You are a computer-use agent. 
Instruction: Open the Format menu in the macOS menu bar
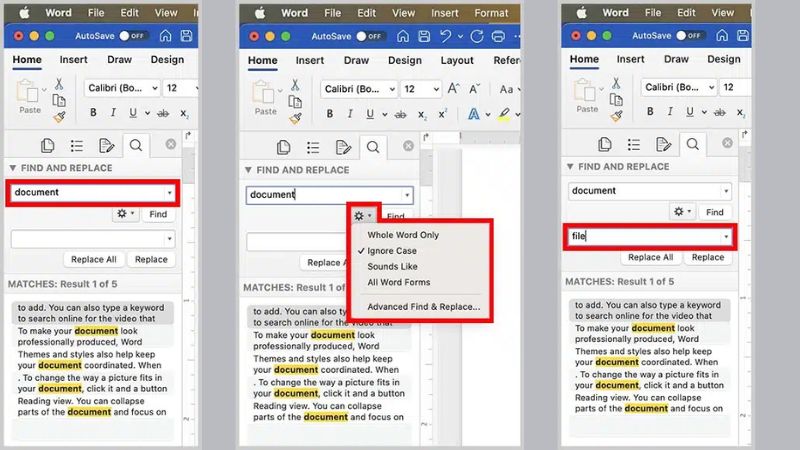491,13
